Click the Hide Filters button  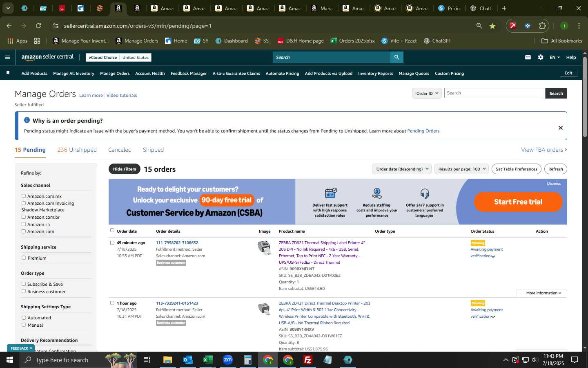pos(125,169)
